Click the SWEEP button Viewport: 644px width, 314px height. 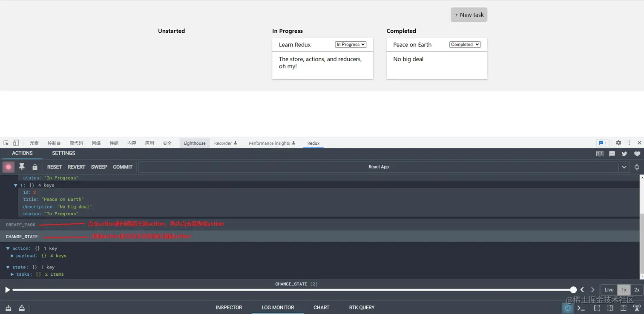(x=99, y=167)
